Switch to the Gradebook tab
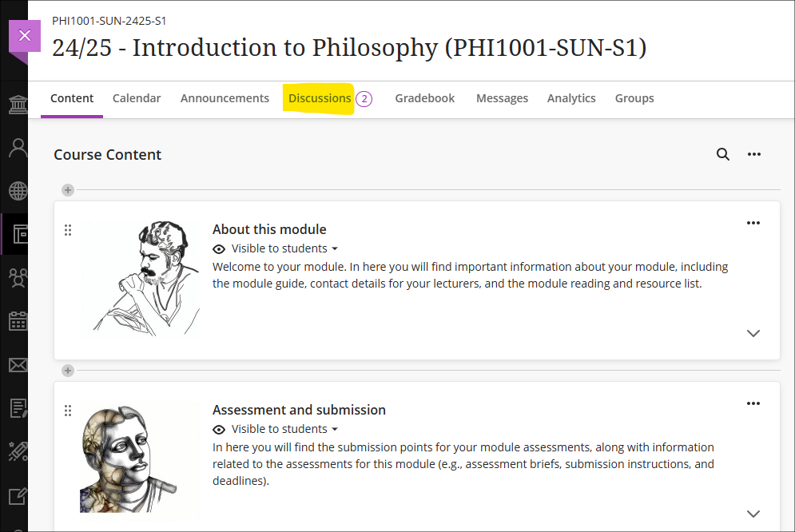795x532 pixels. pos(425,98)
